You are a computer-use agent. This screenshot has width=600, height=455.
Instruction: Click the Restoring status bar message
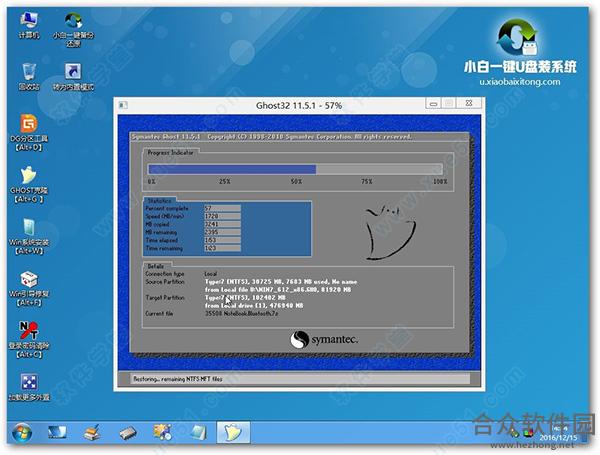[x=178, y=379]
